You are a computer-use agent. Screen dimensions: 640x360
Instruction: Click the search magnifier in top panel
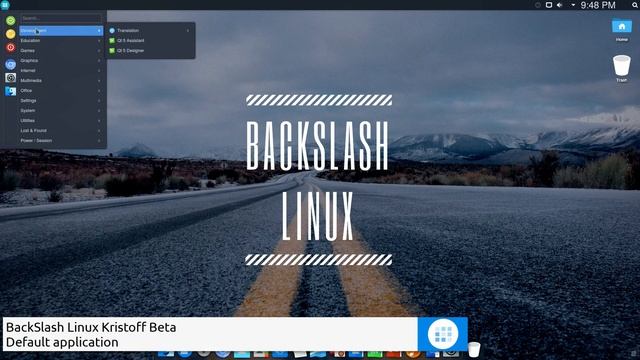[x=635, y=5]
